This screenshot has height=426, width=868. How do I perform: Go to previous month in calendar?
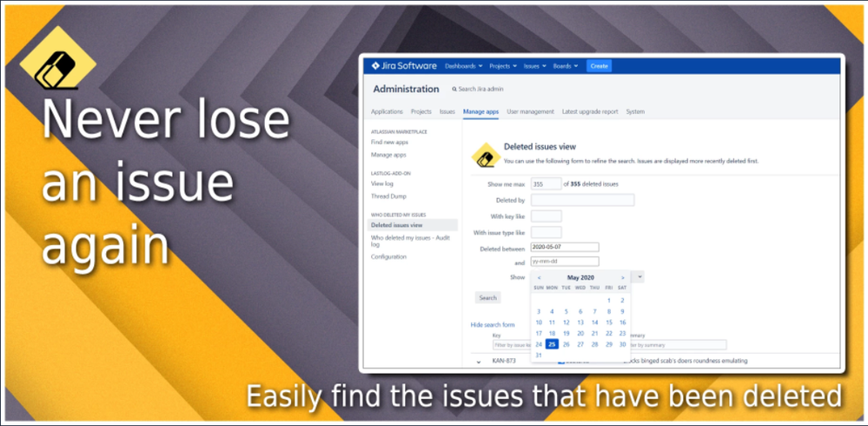(x=540, y=277)
